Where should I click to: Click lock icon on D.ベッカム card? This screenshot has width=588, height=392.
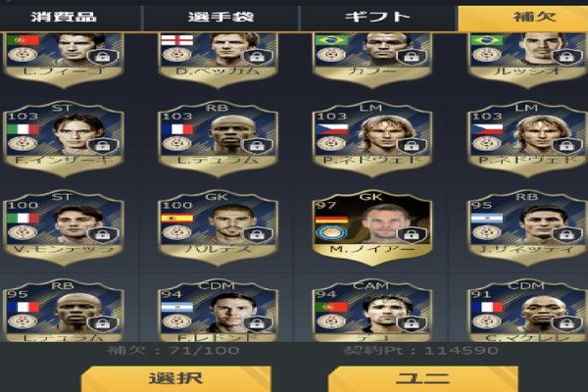pyautogui.click(x=257, y=57)
